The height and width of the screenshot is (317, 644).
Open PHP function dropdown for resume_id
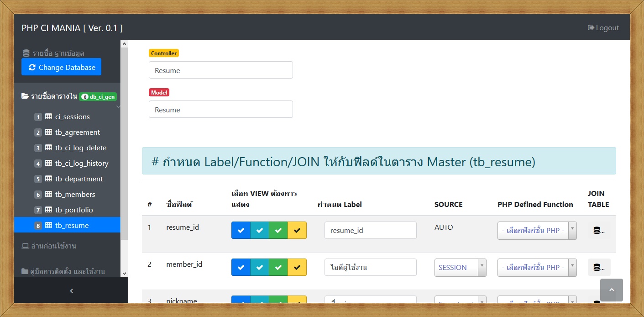[537, 230]
